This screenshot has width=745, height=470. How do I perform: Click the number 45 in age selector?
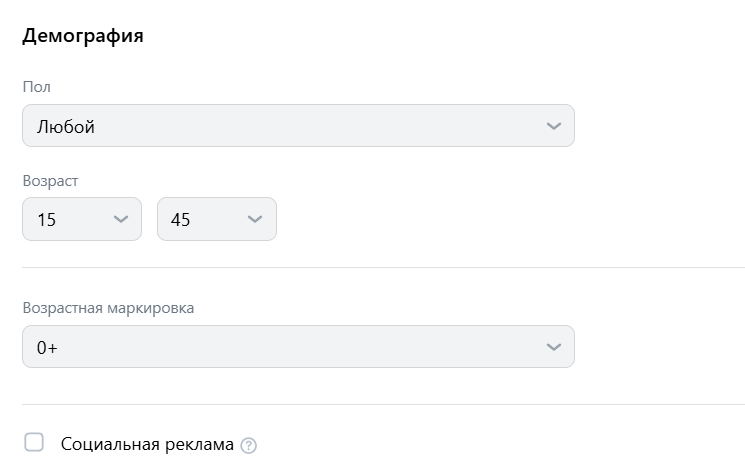click(x=181, y=220)
